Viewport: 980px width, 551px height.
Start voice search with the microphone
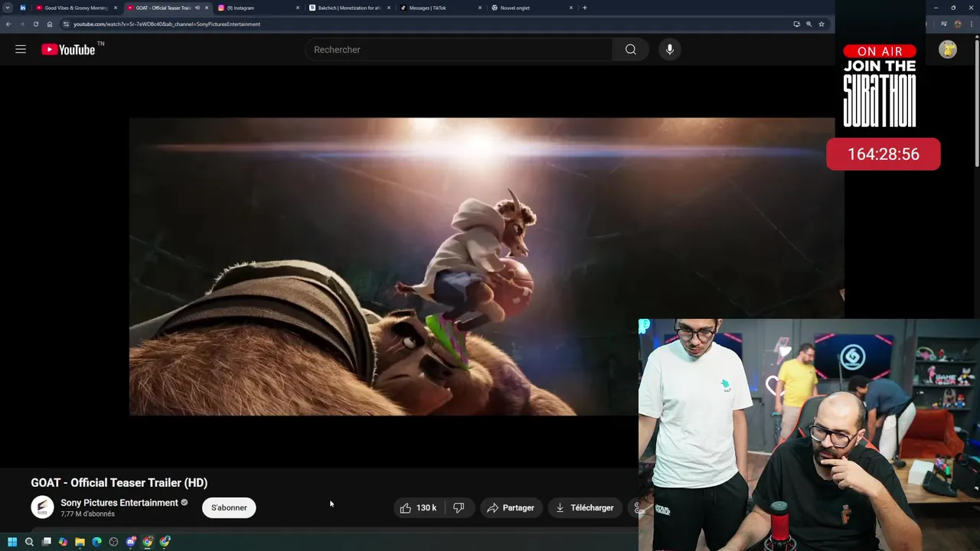(670, 50)
